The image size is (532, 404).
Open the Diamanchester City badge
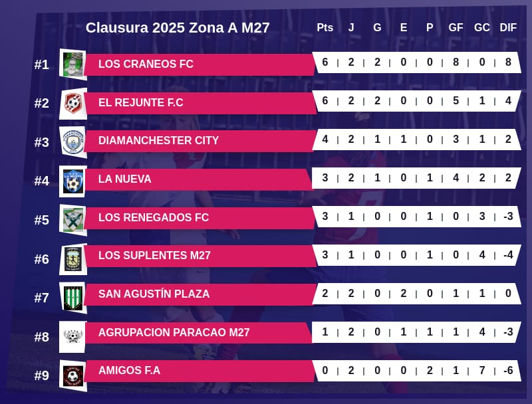(x=73, y=142)
